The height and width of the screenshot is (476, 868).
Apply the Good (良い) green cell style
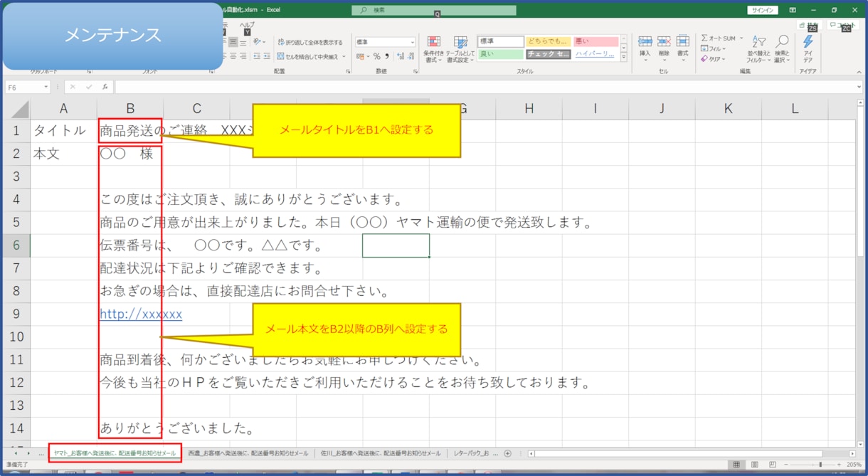click(501, 53)
